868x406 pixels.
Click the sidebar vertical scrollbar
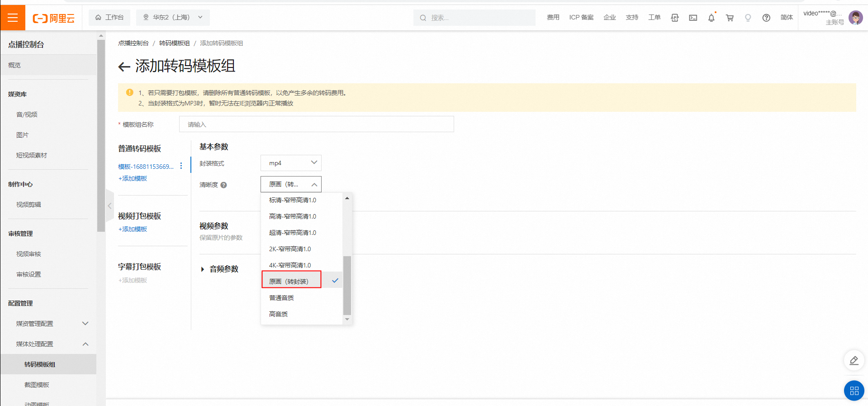pyautogui.click(x=101, y=136)
